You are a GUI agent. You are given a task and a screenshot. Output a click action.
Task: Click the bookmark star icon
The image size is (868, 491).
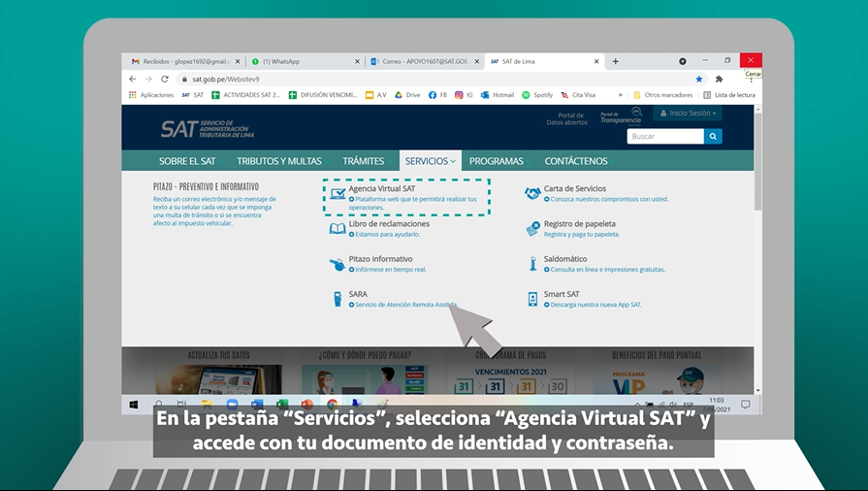pyautogui.click(x=699, y=80)
